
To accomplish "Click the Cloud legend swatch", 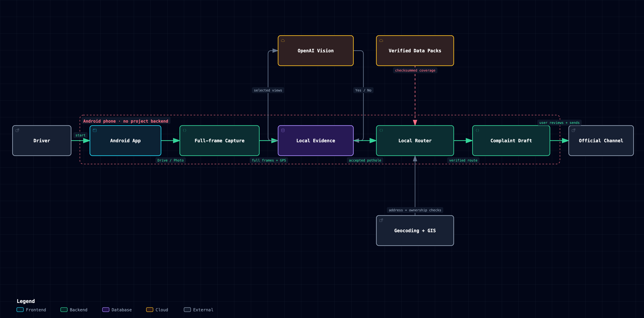I will point(150,310).
